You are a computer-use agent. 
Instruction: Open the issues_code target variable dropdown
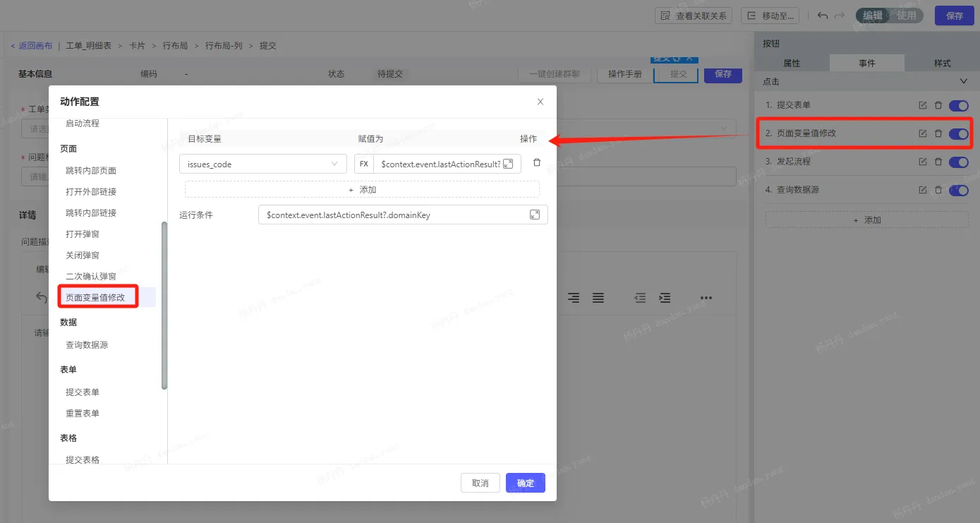click(262, 164)
